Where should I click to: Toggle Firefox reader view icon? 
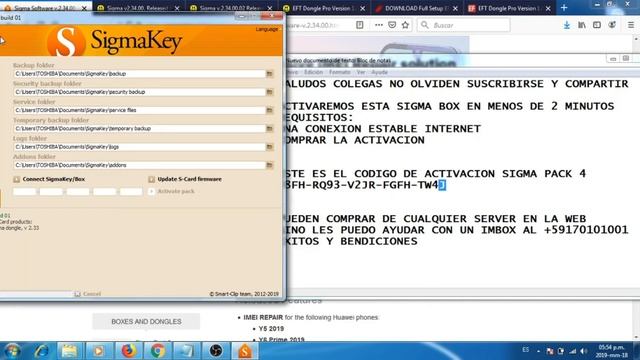(360, 25)
